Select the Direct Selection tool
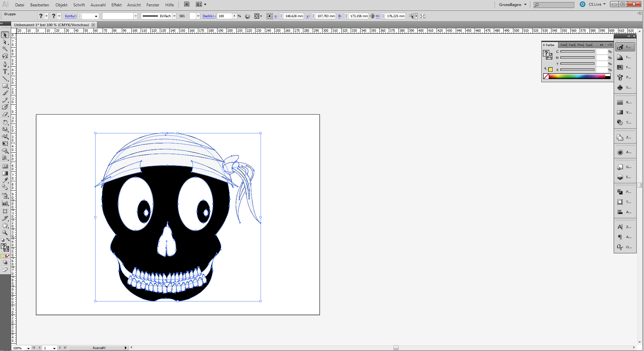The height and width of the screenshot is (351, 644). click(5, 42)
